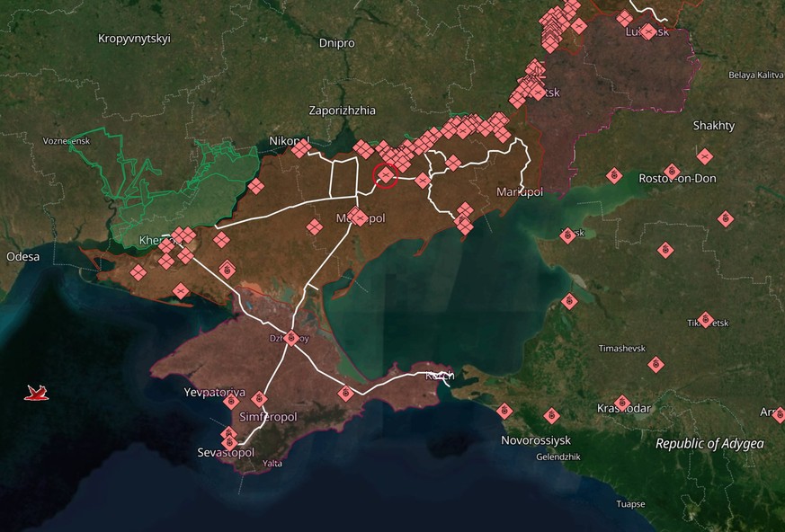This screenshot has height=532, width=785.
Task: Select the marker over the Yeysk label
Action: pos(567,235)
